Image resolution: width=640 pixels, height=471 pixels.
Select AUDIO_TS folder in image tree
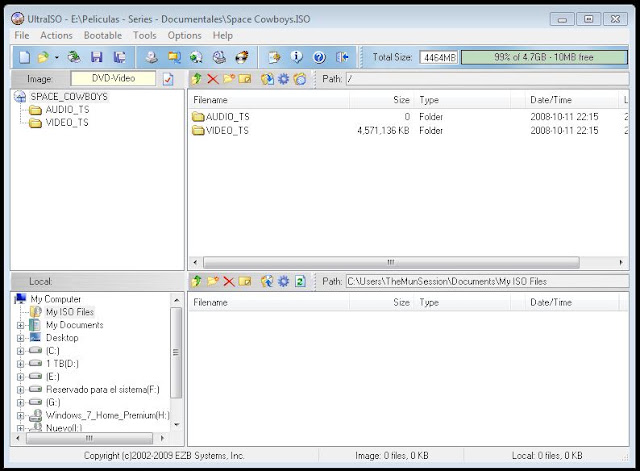(x=67, y=110)
